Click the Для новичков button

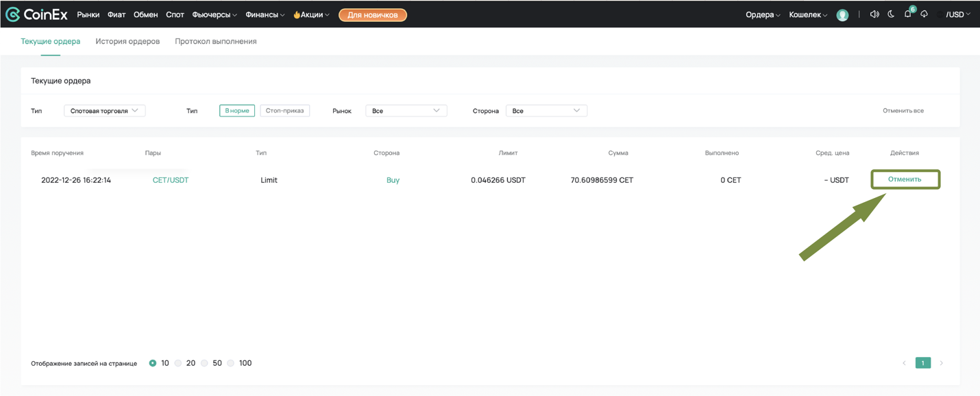click(x=372, y=15)
